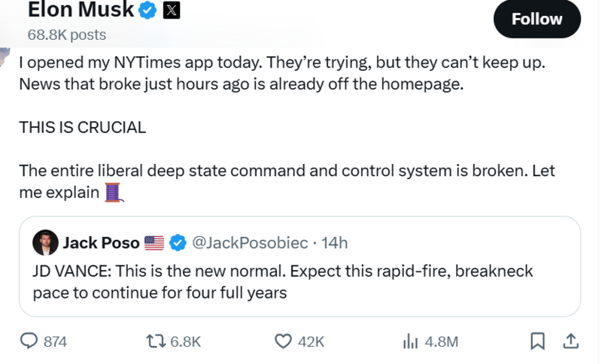Click the share upload icon

571,341
